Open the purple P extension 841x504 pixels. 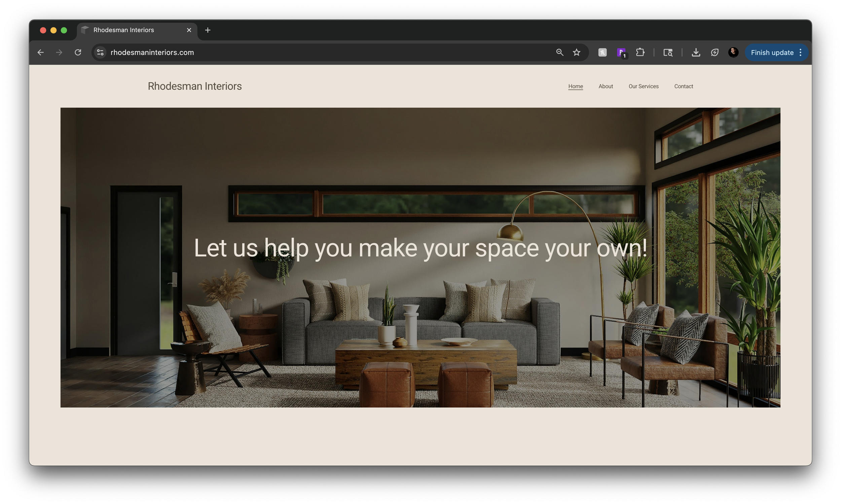[621, 52]
